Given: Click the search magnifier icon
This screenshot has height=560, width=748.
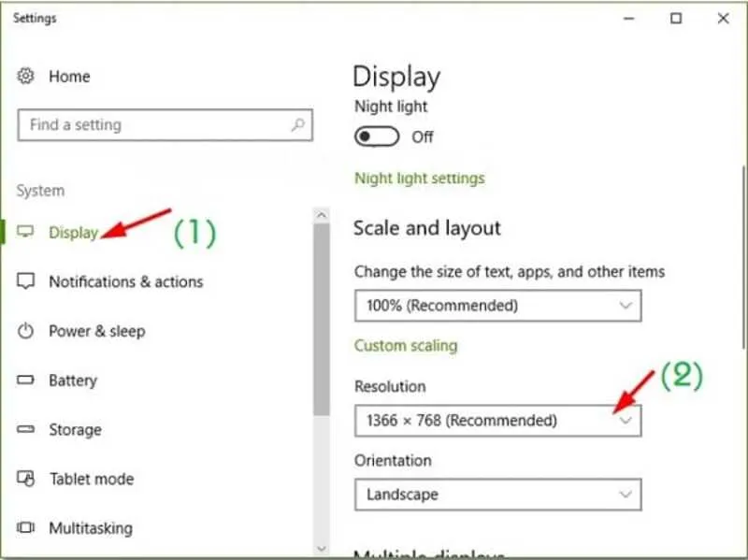Looking at the screenshot, I should point(298,124).
